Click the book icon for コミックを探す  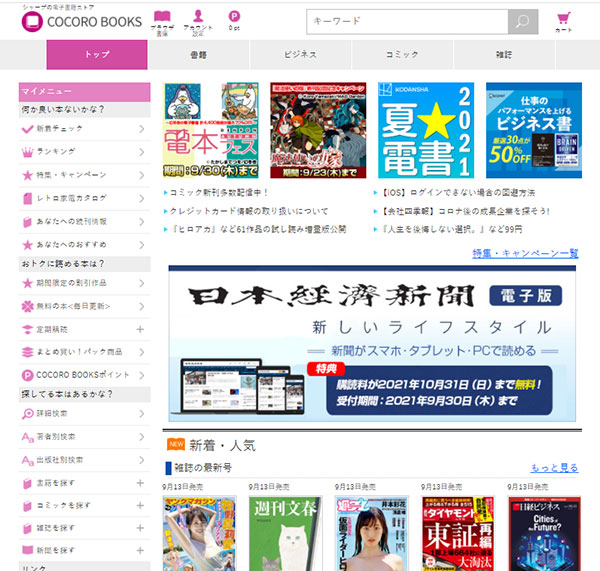coord(28,506)
